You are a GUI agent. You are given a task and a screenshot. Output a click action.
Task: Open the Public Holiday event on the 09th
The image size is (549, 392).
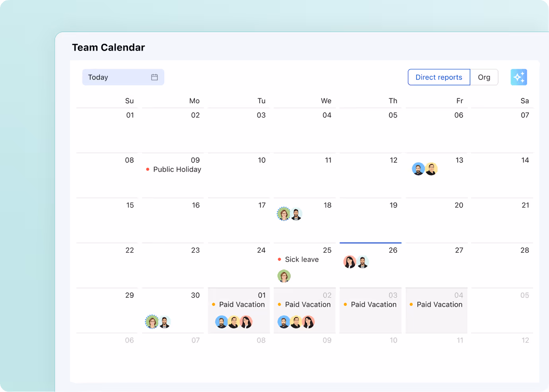(177, 169)
